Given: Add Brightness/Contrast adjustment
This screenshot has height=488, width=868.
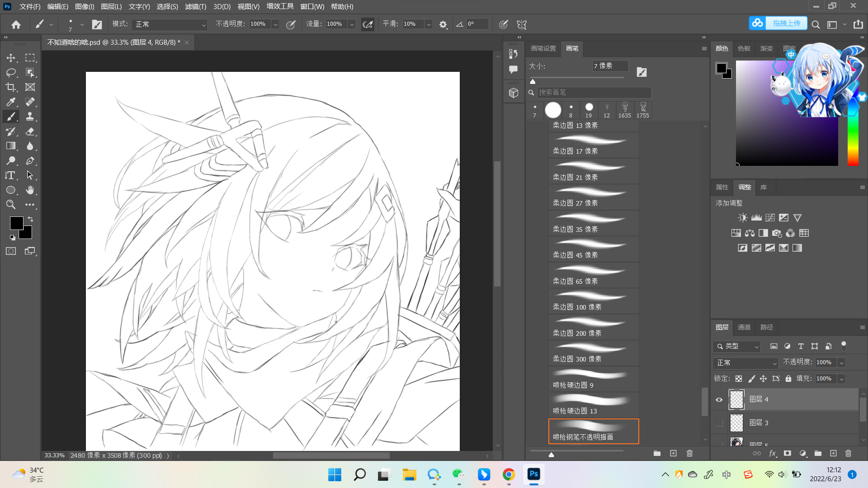Looking at the screenshot, I should 743,218.
